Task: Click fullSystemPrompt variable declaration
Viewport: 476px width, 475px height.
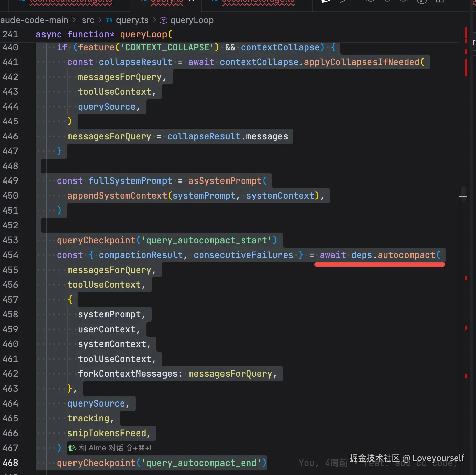Action: pos(130,181)
